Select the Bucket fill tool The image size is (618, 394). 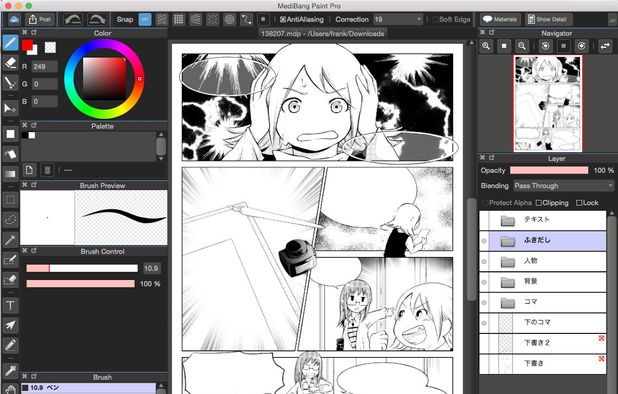click(x=10, y=154)
